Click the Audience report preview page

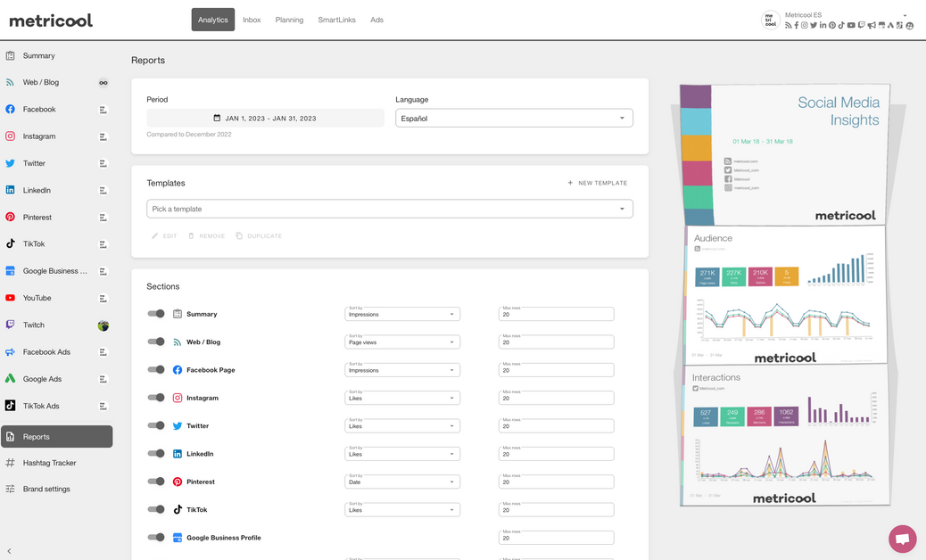click(x=785, y=294)
